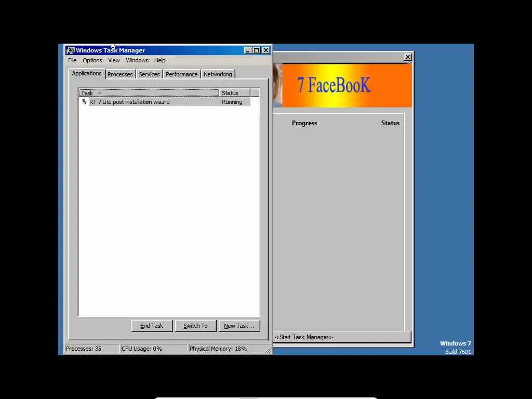Click the Status column label in wizard
This screenshot has height=399, width=532.
tap(390, 123)
